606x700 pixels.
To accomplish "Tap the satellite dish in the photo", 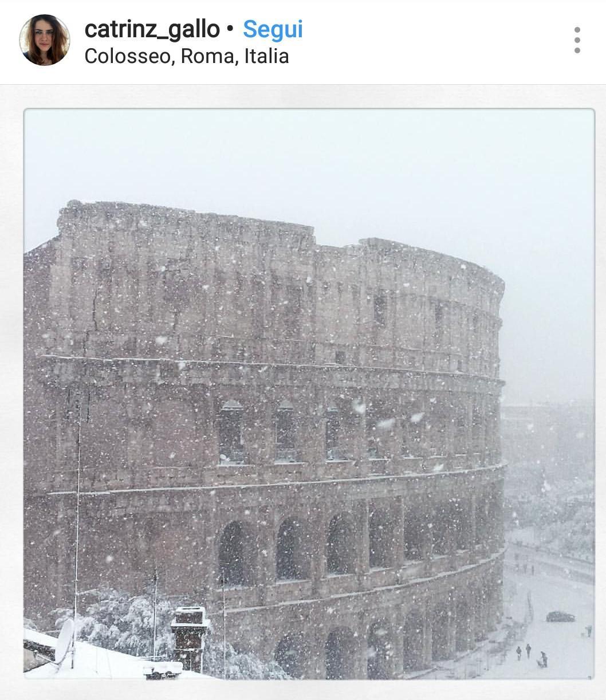I will (x=64, y=641).
